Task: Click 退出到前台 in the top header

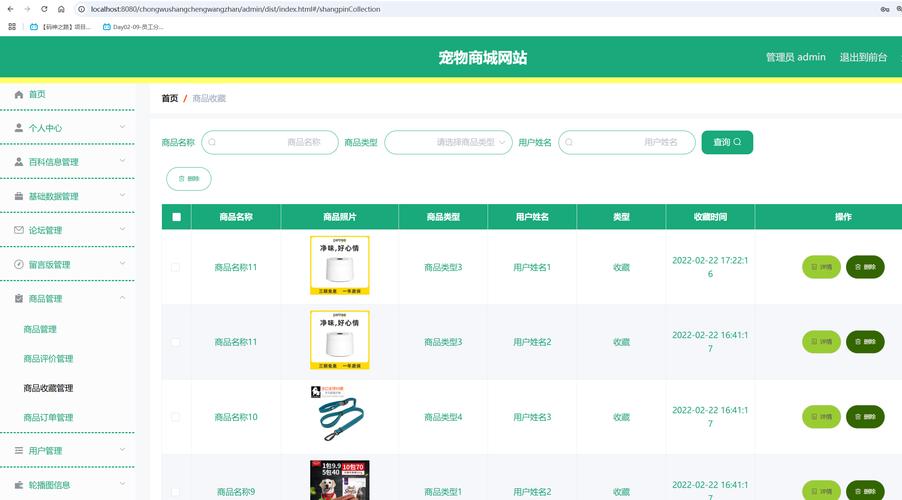Action: (863, 57)
